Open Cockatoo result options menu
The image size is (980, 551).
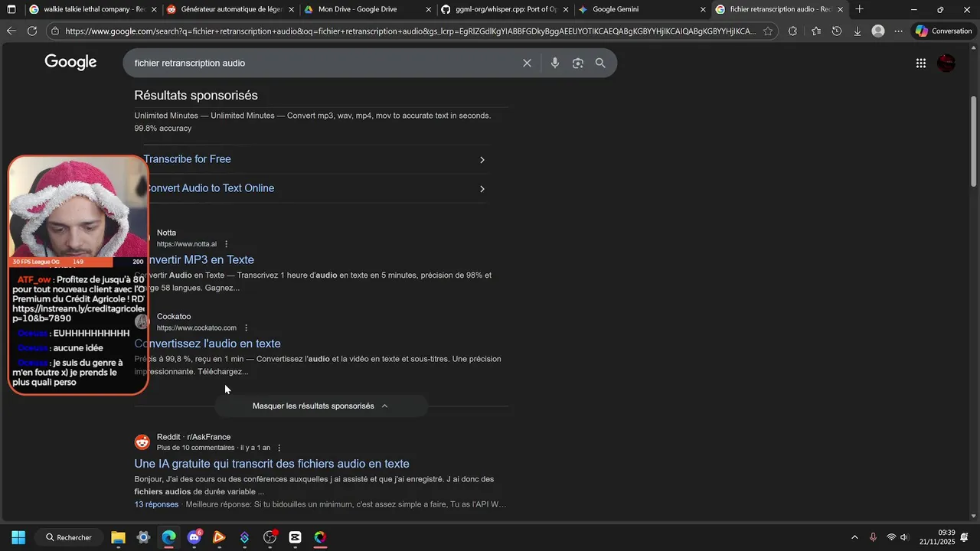click(246, 328)
